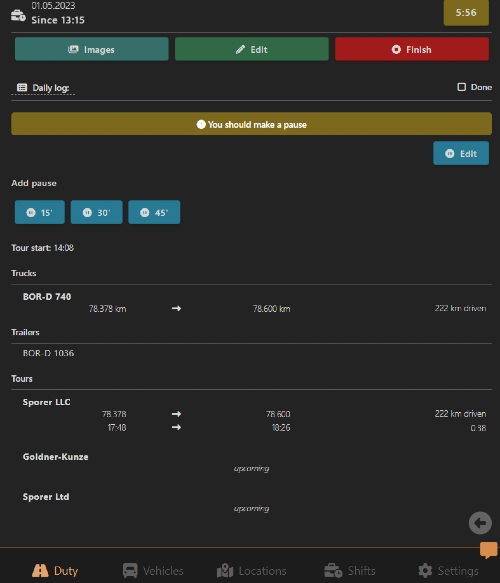Click the pause warning banner
This screenshot has height=583, width=500.
tap(251, 124)
